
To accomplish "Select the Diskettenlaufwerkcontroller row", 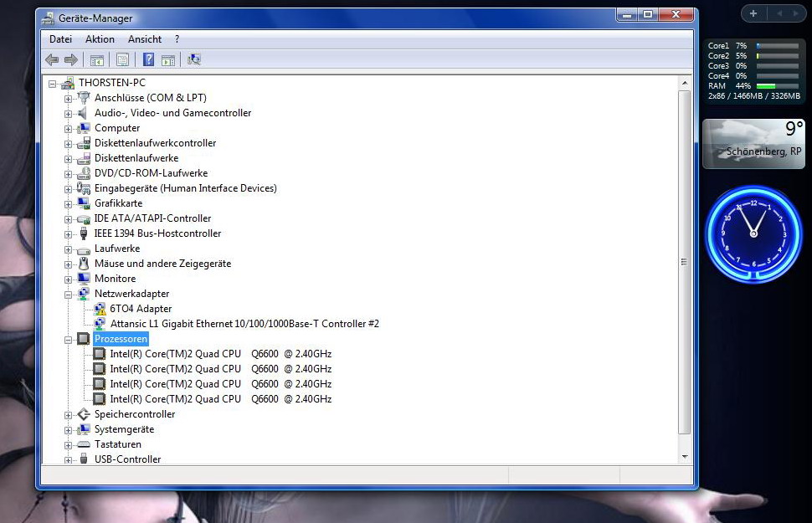I will pyautogui.click(x=155, y=143).
